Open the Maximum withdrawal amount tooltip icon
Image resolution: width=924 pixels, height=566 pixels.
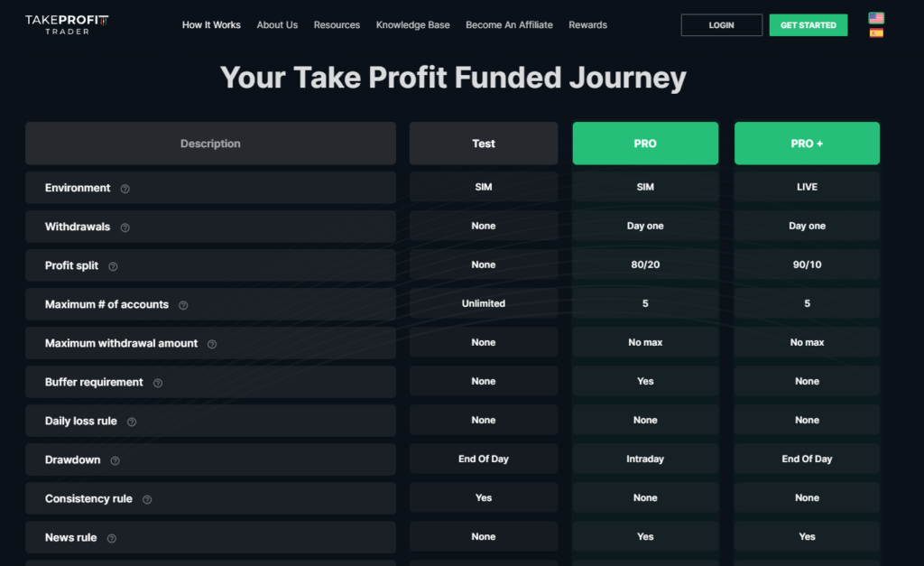tap(212, 343)
